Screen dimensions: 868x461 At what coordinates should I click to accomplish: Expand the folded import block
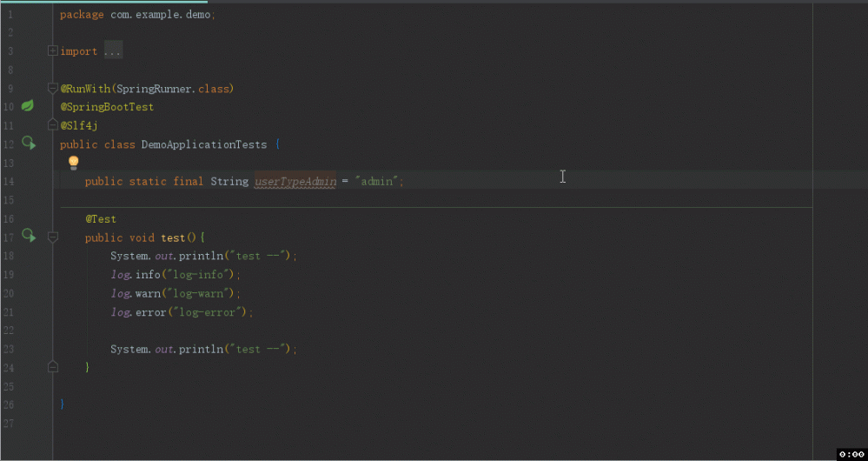pyautogui.click(x=53, y=51)
